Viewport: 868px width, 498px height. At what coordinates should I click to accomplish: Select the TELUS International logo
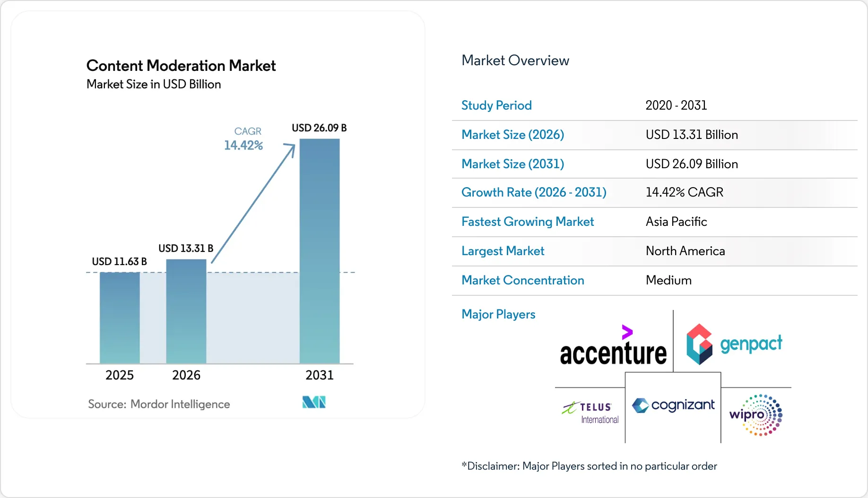(590, 412)
